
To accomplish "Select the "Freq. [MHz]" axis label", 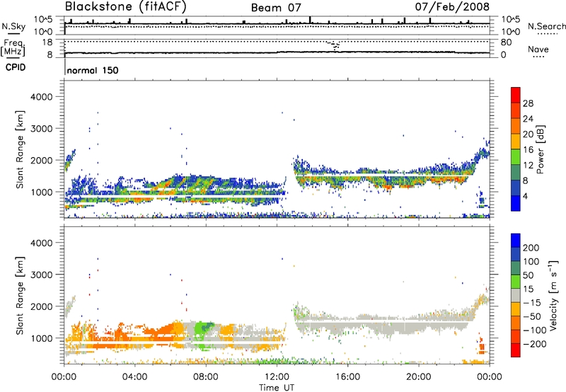I will click(13, 48).
